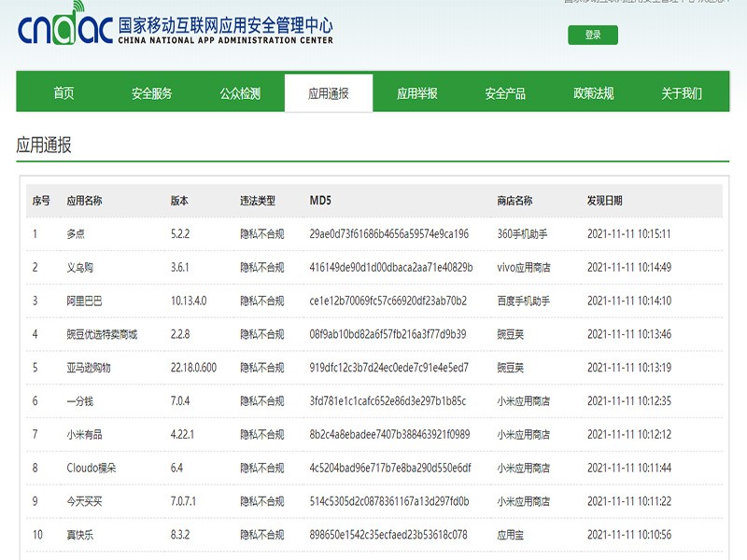Viewport: 747px width, 560px height.
Task: Open the 首页 home tab
Action: (63, 93)
